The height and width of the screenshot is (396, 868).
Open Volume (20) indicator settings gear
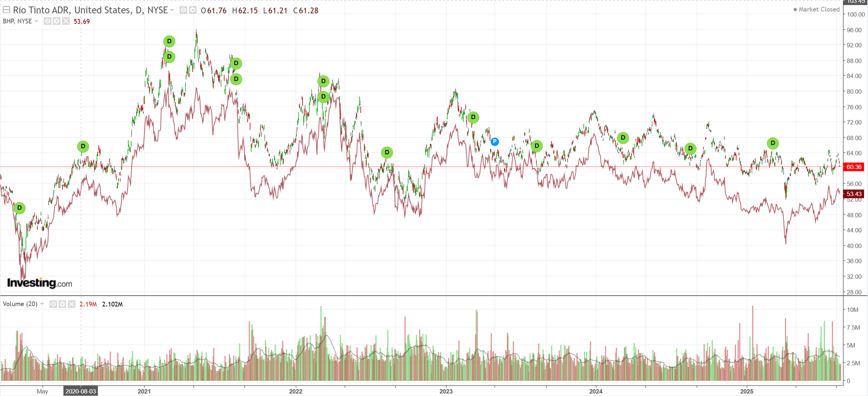63,304
